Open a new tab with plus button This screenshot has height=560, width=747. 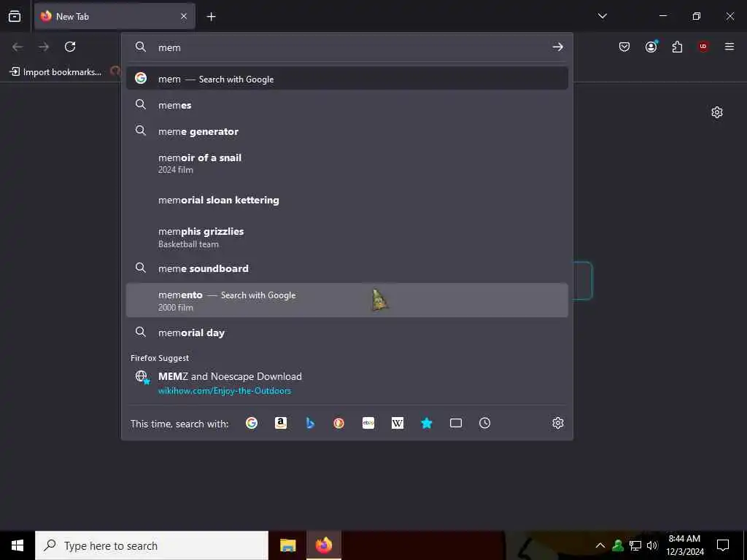211,17
